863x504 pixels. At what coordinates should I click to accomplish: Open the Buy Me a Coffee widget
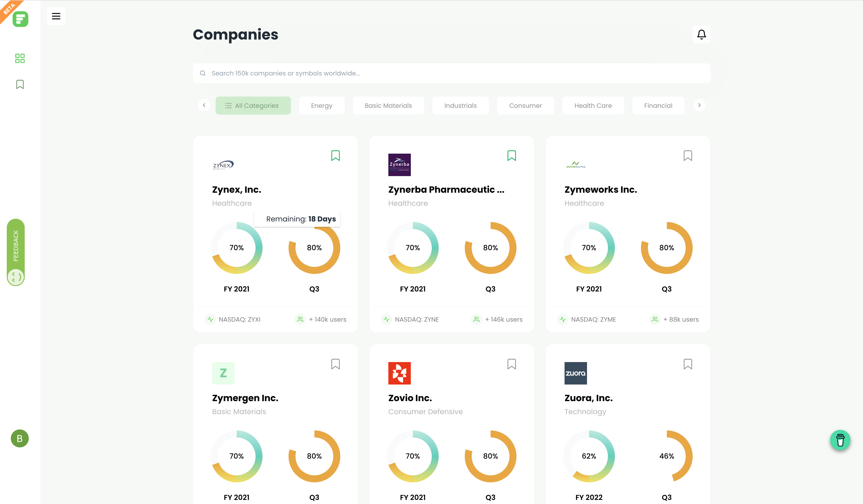840,440
